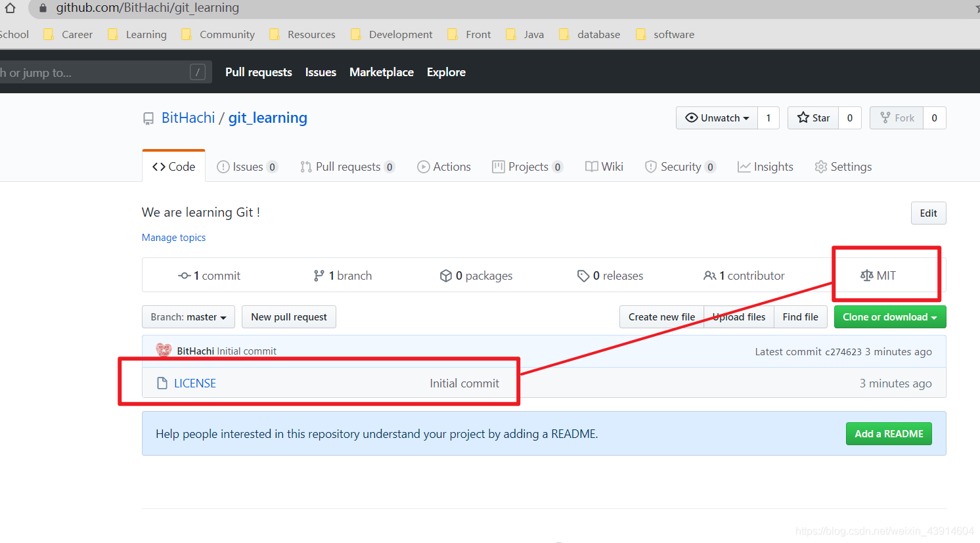Click Pull requests in the top navigation
980x543 pixels.
[x=259, y=72]
